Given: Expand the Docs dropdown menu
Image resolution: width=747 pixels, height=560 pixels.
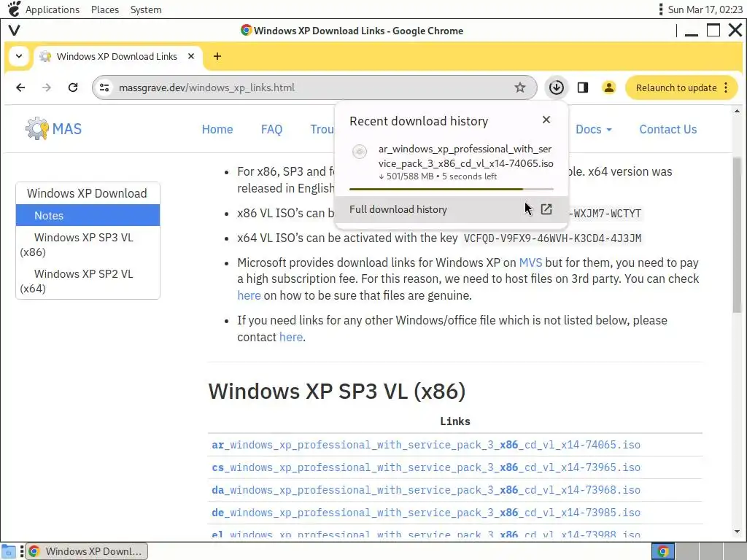Looking at the screenshot, I should coord(594,130).
